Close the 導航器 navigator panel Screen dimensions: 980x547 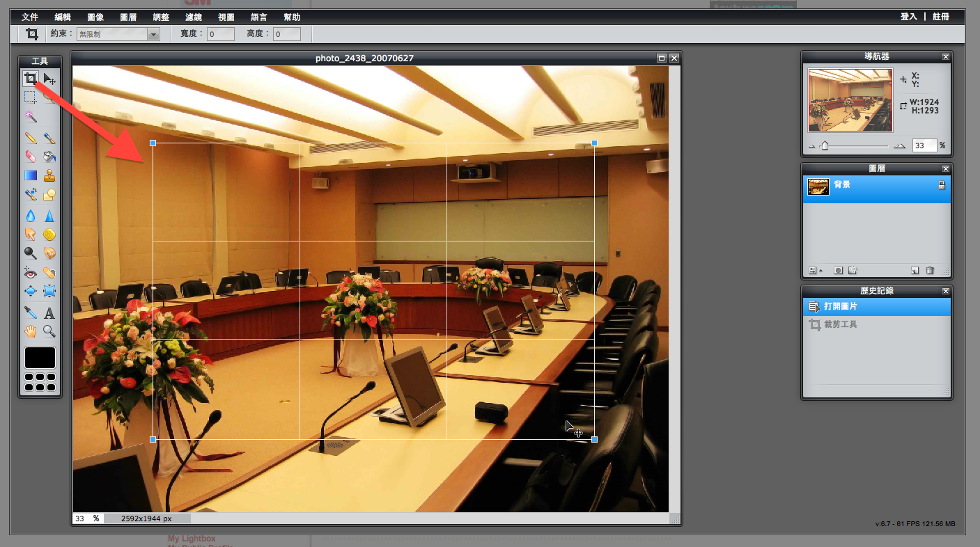pos(945,56)
